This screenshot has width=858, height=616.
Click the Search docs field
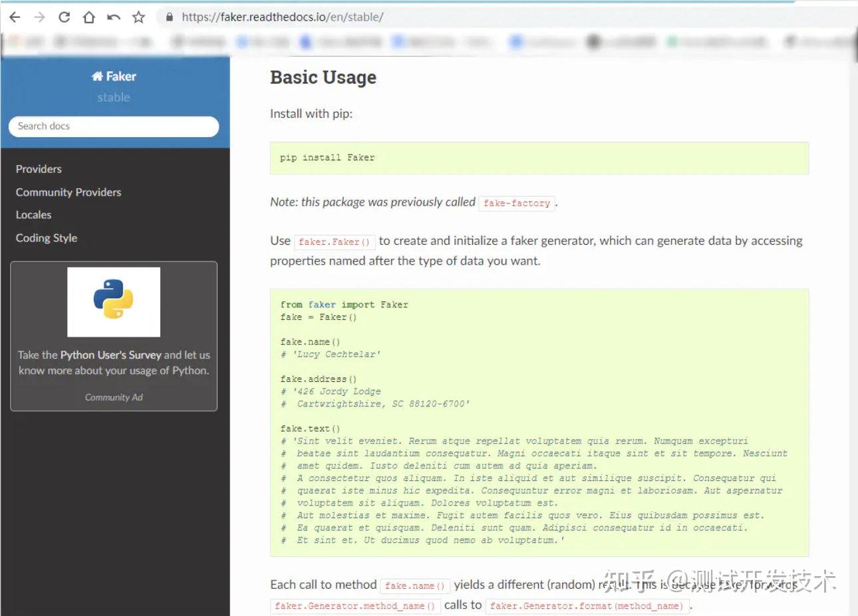[114, 126]
